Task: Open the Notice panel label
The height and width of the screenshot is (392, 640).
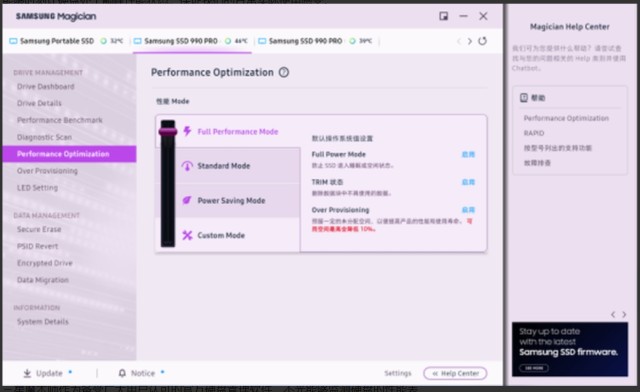Action: click(143, 373)
